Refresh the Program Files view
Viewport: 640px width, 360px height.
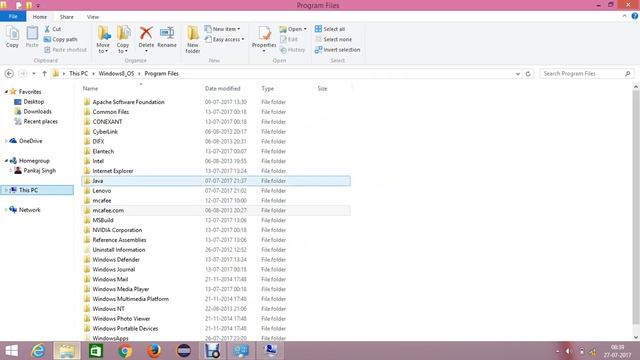point(528,74)
